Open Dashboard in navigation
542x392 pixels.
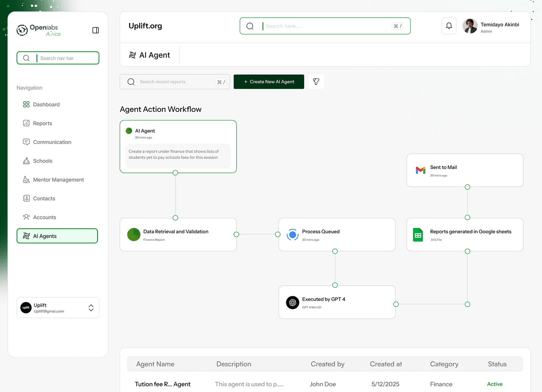pyautogui.click(x=46, y=105)
